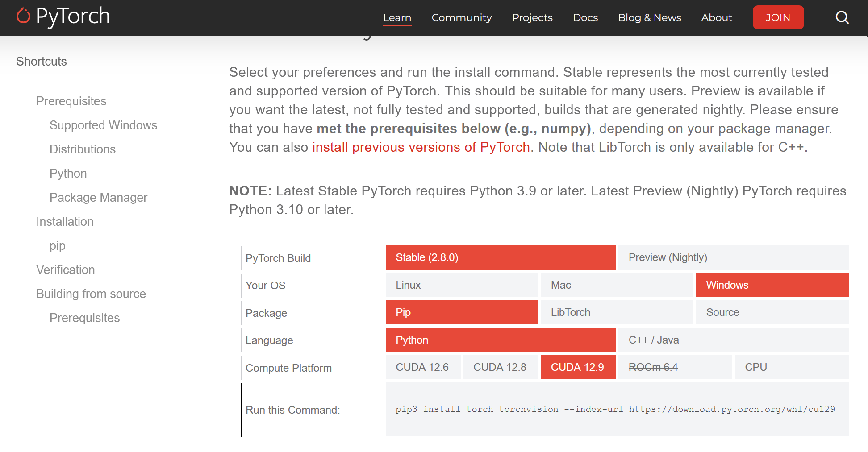Choose Preview (Nightly) build
The image size is (868, 452).
(x=733, y=257)
